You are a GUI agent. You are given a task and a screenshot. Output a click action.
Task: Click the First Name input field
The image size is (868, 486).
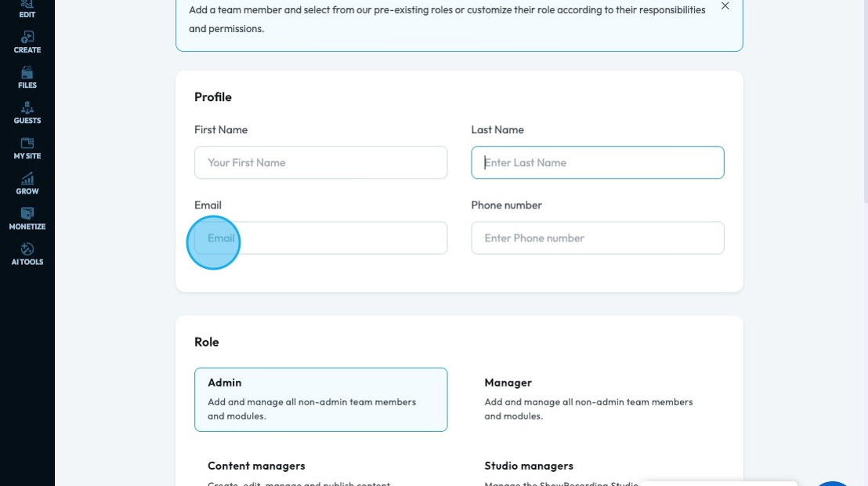[320, 162]
